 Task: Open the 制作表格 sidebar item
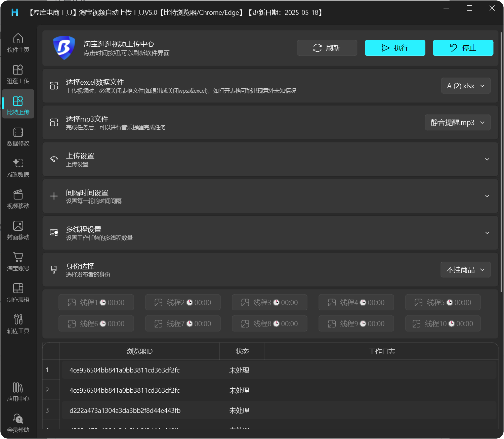pos(18,293)
